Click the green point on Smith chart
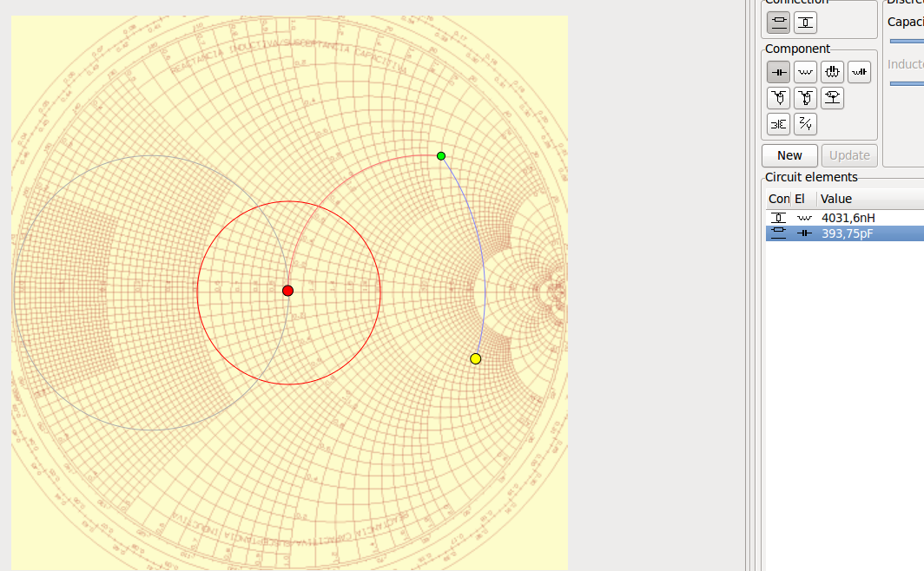The image size is (924, 571). coord(441,156)
